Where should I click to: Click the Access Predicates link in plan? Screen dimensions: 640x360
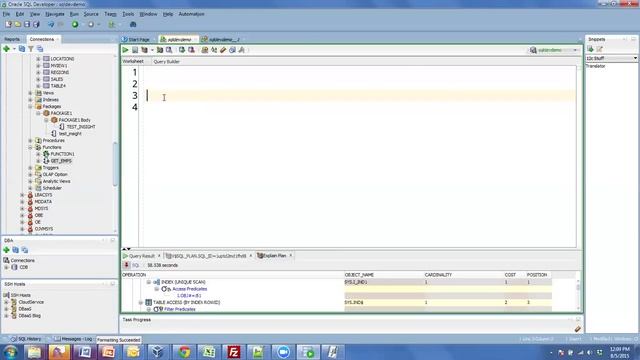click(189, 289)
